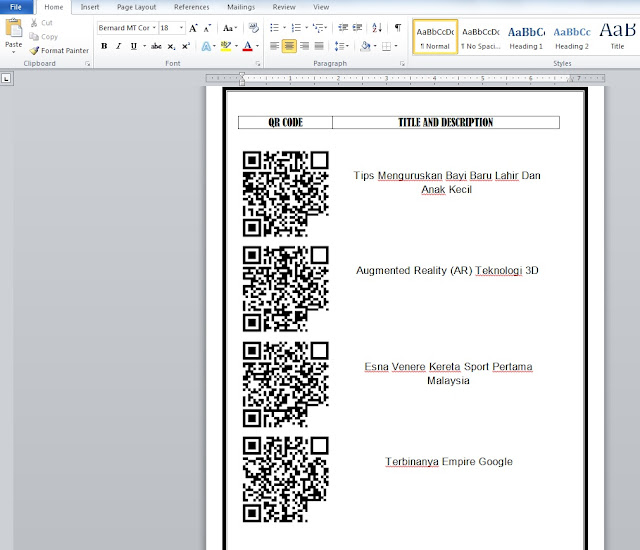Sort text with the A-Z sort icon
Screen dimensions: 640x550
click(x=377, y=28)
